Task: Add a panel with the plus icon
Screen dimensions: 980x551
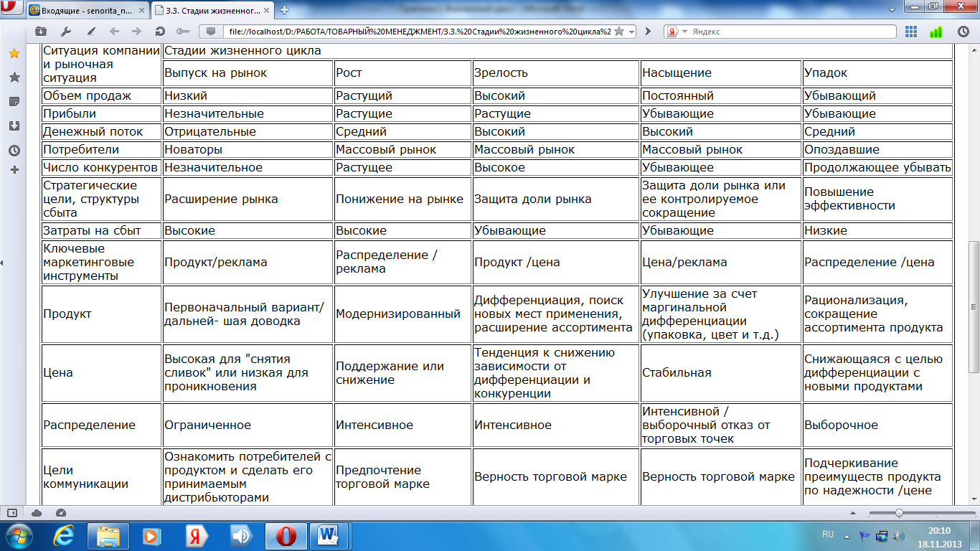Action: pos(14,170)
